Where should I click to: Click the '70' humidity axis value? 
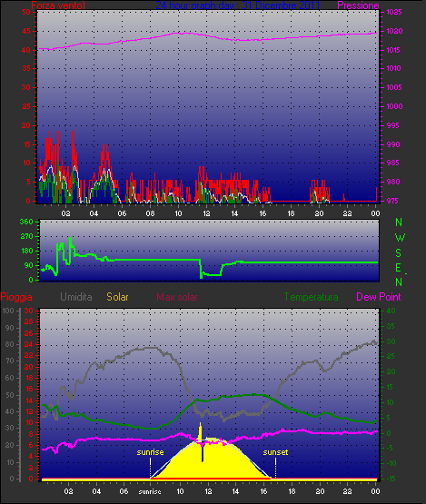pos(10,361)
